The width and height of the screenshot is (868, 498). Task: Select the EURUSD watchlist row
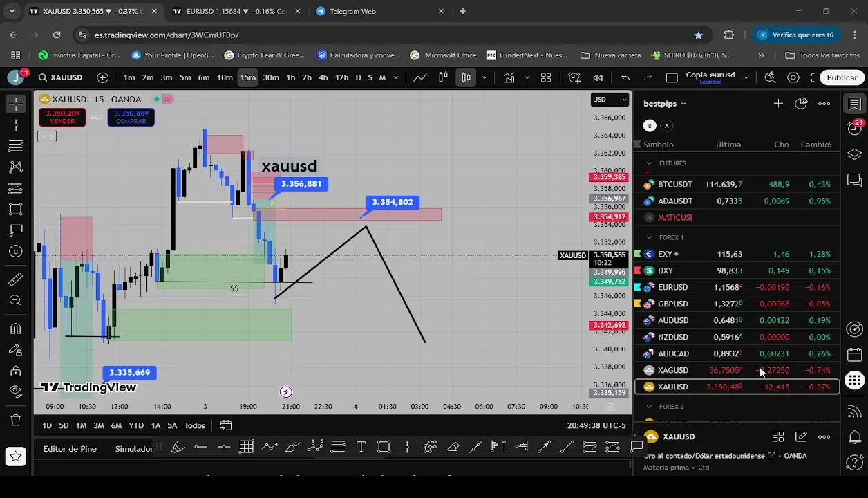coord(737,287)
